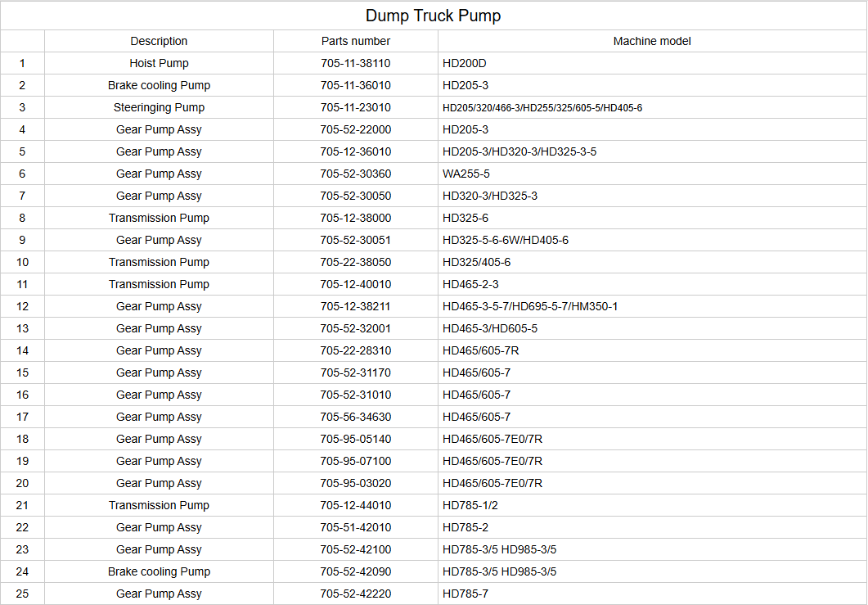The height and width of the screenshot is (605, 868).
Task: Select the 'Dump Truck Pump' title cell
Action: click(x=434, y=16)
